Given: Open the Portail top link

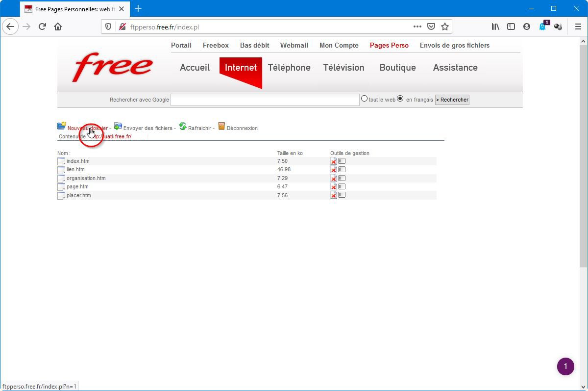Looking at the screenshot, I should pos(181,45).
